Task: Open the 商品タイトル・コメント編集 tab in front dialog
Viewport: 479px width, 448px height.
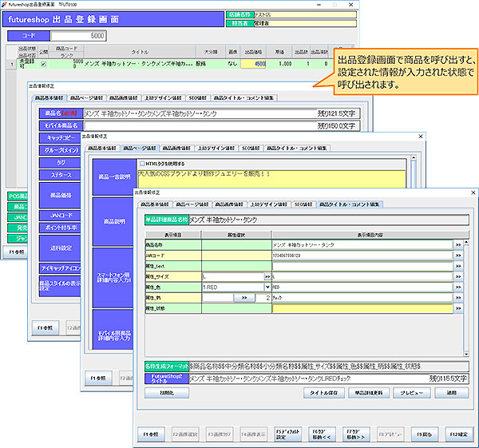Action: point(350,204)
